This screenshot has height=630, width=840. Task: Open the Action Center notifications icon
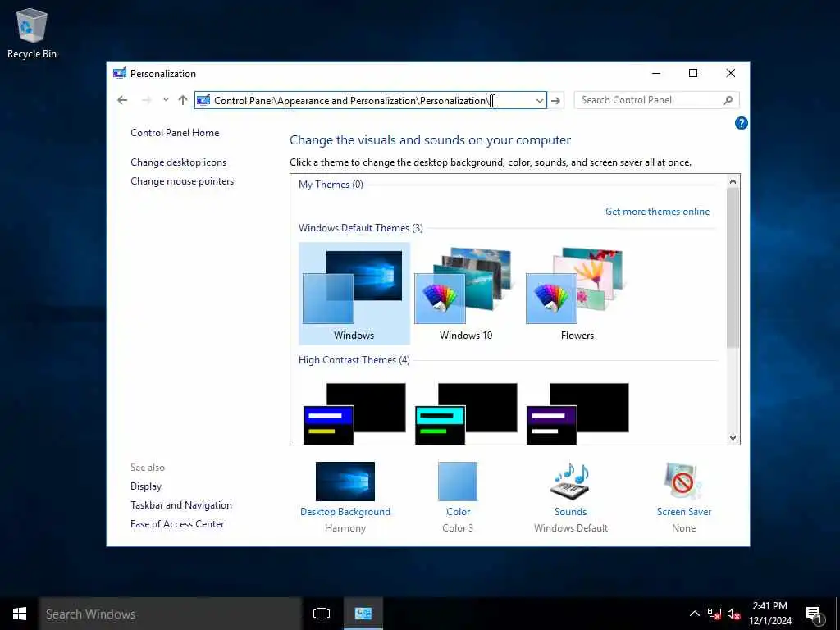pyautogui.click(x=815, y=614)
